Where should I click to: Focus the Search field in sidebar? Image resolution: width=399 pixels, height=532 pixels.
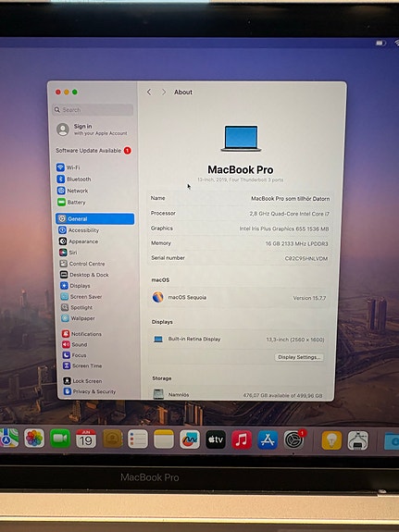coord(93,109)
